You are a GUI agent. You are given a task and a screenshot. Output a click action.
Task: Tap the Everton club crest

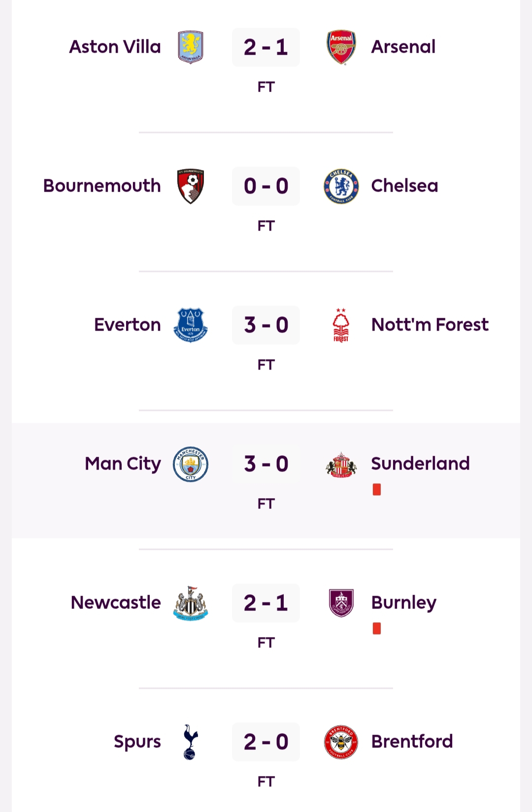coord(191,325)
